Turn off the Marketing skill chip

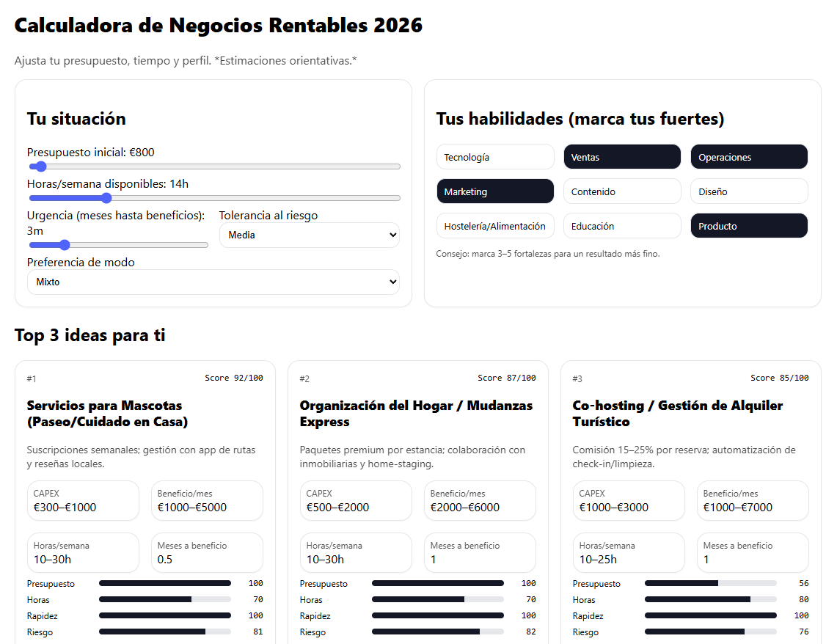[495, 191]
